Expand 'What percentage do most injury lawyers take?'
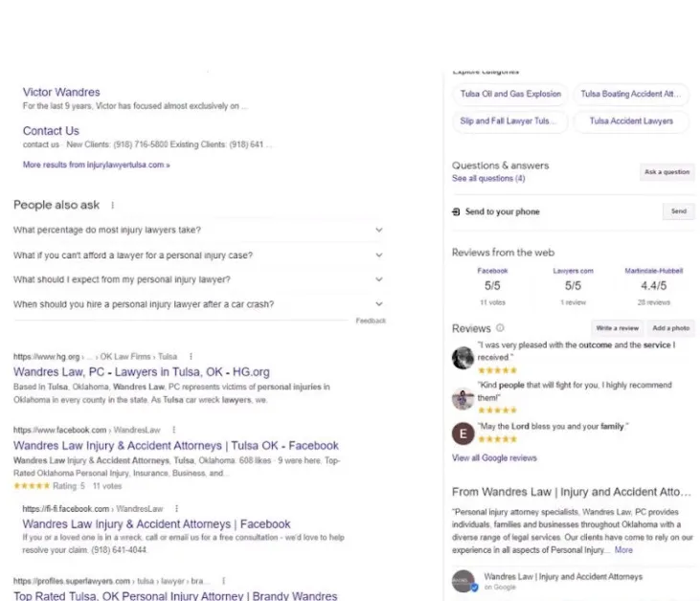Image resolution: width=700 pixels, height=601 pixels. coord(199,230)
